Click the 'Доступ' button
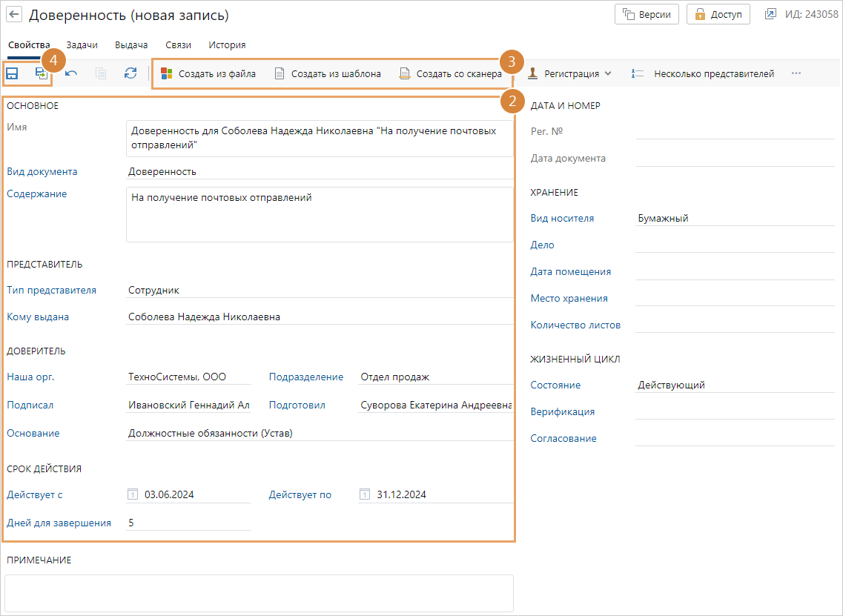 [x=718, y=15]
